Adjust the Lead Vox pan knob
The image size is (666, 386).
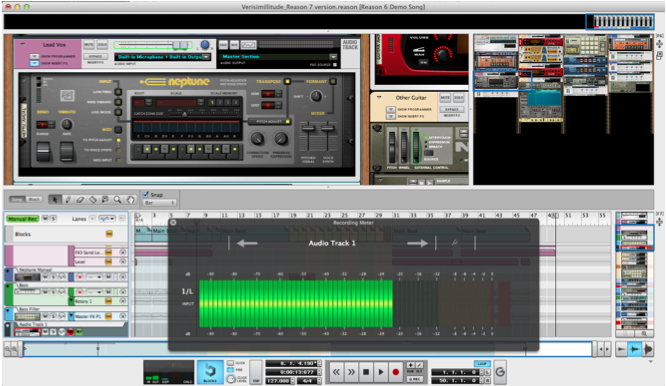pyautogui.click(x=205, y=45)
